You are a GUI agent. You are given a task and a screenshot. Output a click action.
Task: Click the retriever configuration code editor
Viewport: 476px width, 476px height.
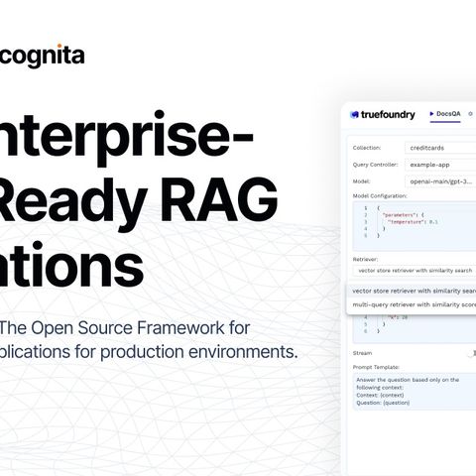(415, 328)
